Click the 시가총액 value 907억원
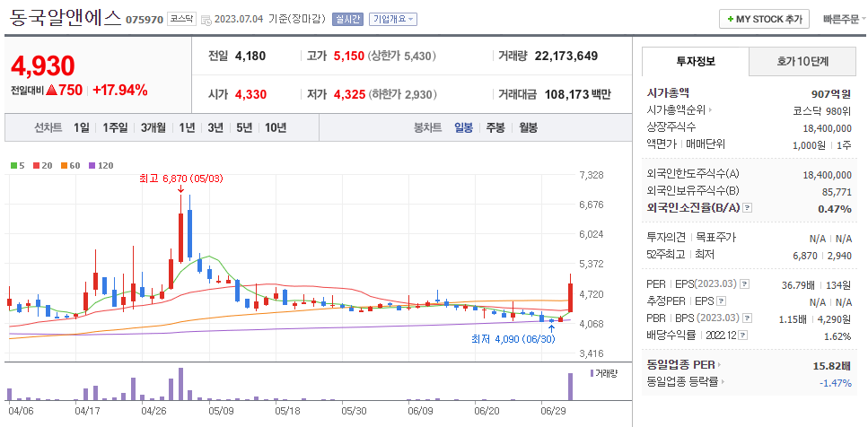The height and width of the screenshot is (427, 868). (x=831, y=93)
